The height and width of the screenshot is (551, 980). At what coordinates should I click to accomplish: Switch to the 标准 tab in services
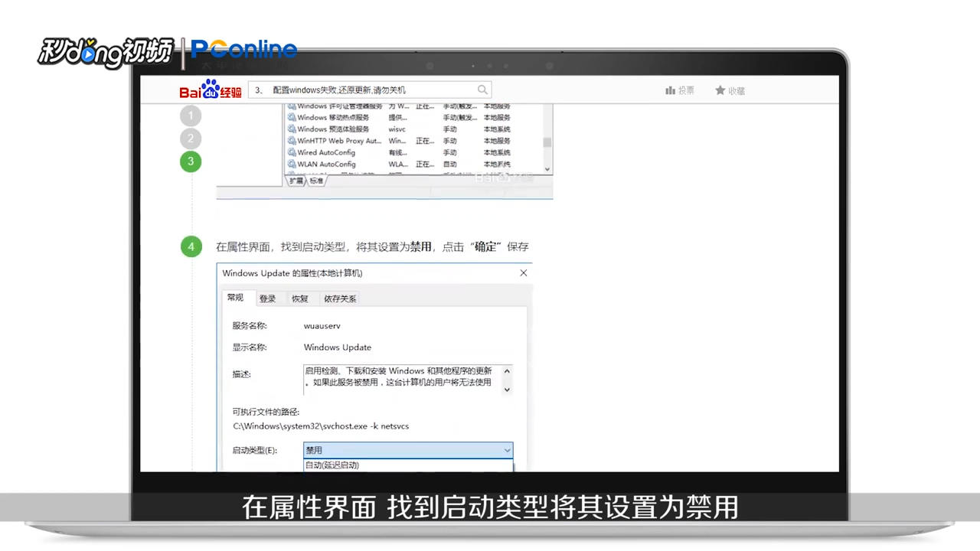[316, 181]
